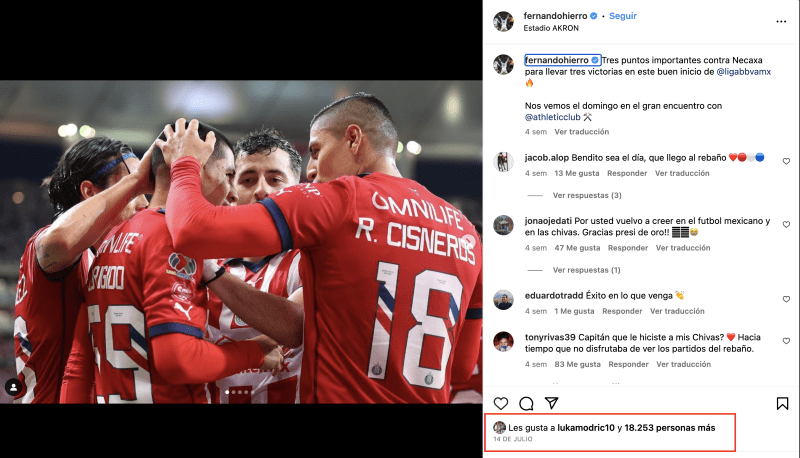Viewport: 800px width, 458px height.
Task: Open Estadio AKRON location
Action: point(551,28)
